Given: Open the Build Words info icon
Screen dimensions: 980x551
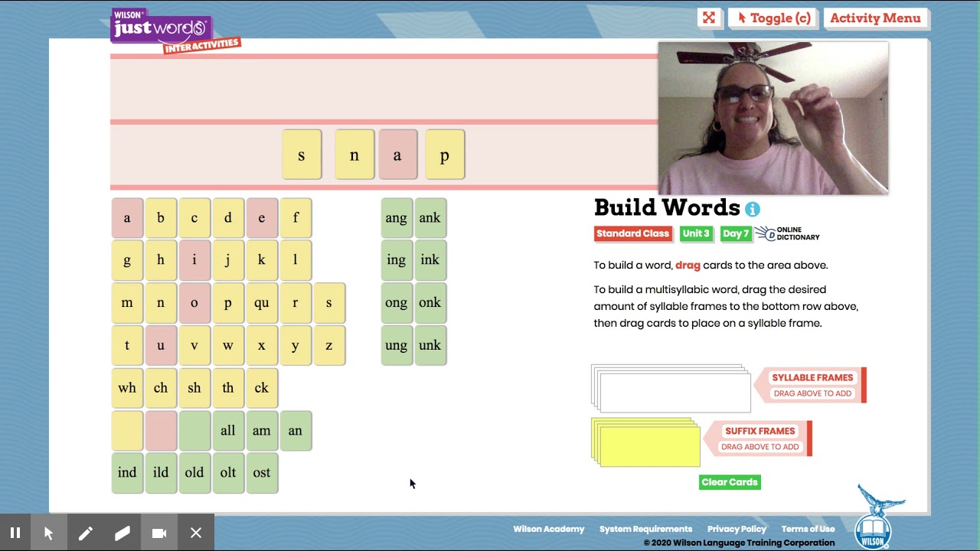Looking at the screenshot, I should coord(753,209).
